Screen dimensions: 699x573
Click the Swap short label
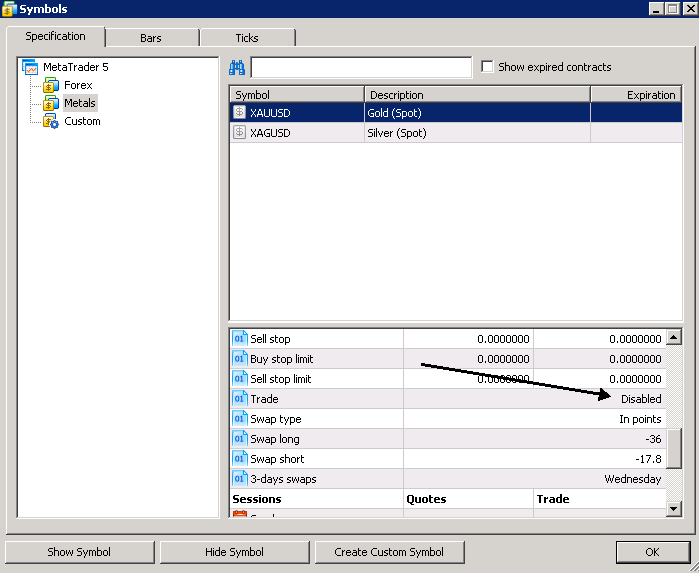pos(277,459)
